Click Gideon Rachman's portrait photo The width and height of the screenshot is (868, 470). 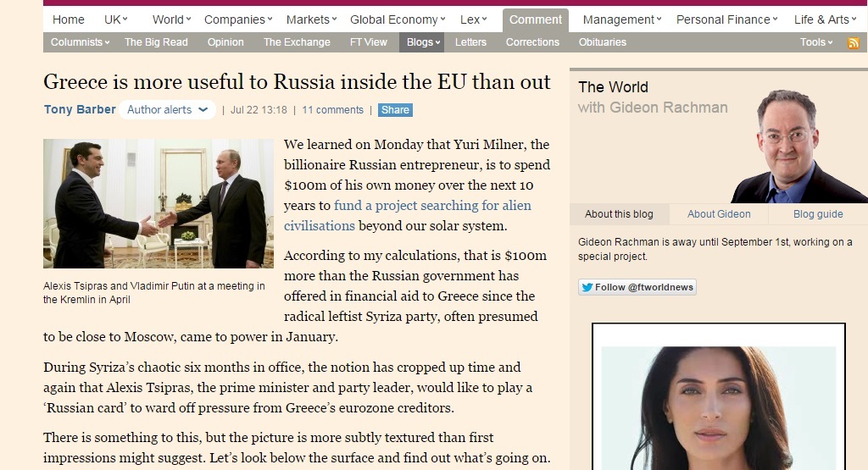799,147
